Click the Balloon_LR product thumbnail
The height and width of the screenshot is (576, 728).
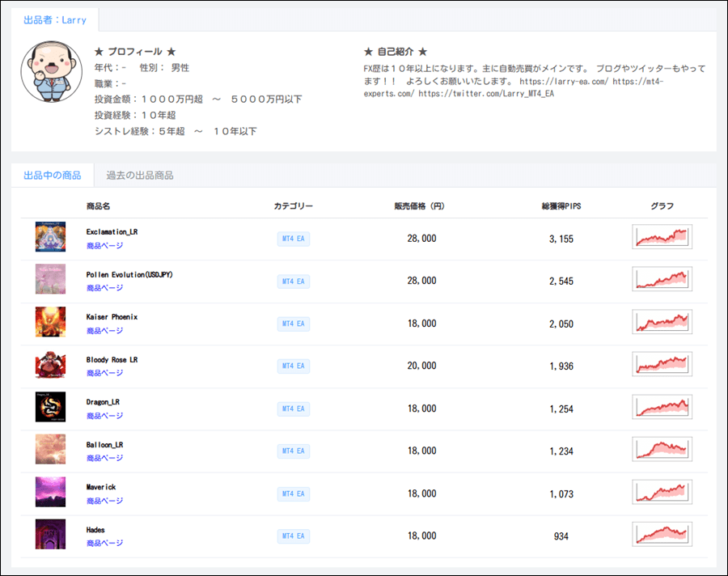point(50,450)
